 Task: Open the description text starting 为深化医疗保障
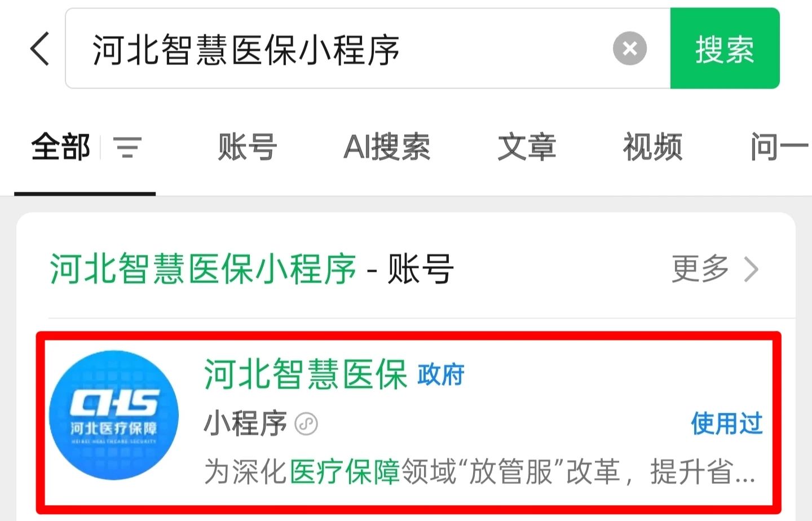pos(479,472)
